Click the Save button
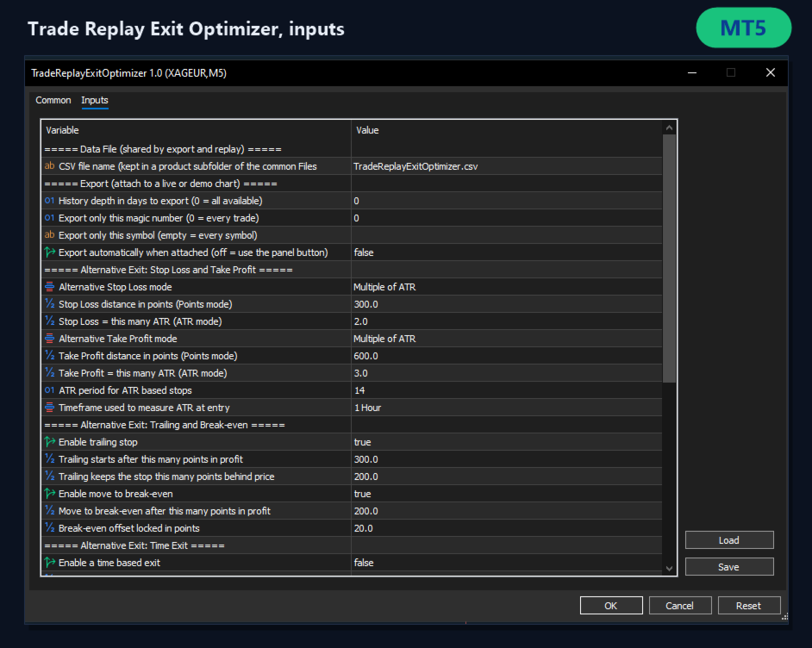The width and height of the screenshot is (812, 648). [x=729, y=567]
